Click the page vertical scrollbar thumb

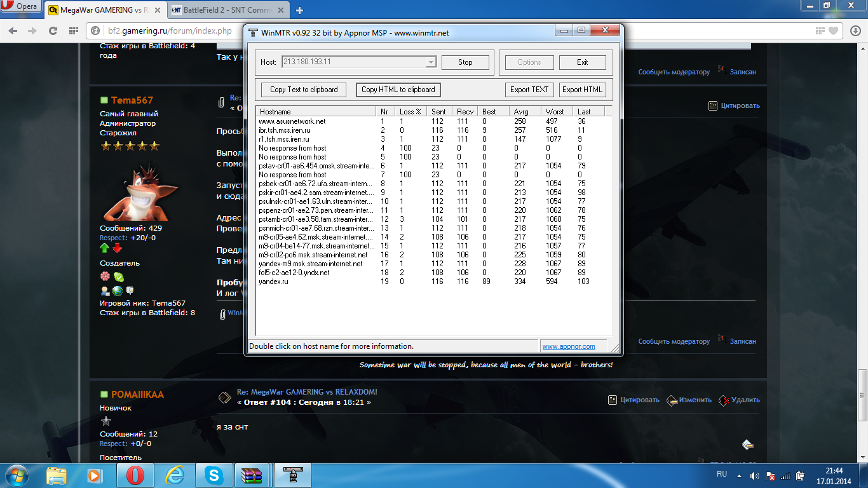coord(862,394)
